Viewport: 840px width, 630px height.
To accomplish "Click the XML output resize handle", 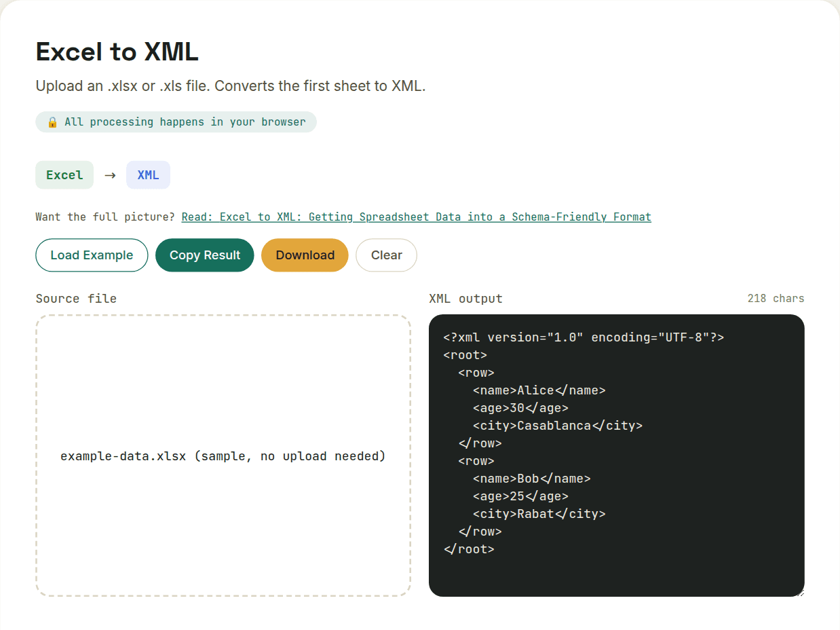I will (x=800, y=592).
